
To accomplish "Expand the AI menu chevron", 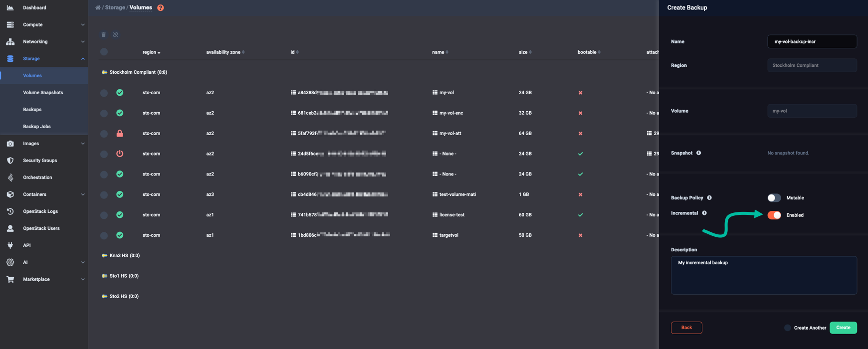I will click(x=83, y=262).
